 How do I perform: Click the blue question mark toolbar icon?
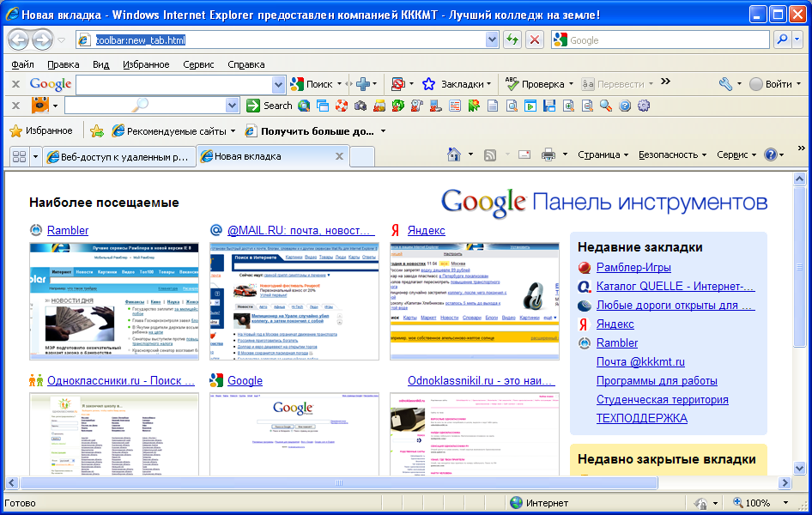(625, 106)
